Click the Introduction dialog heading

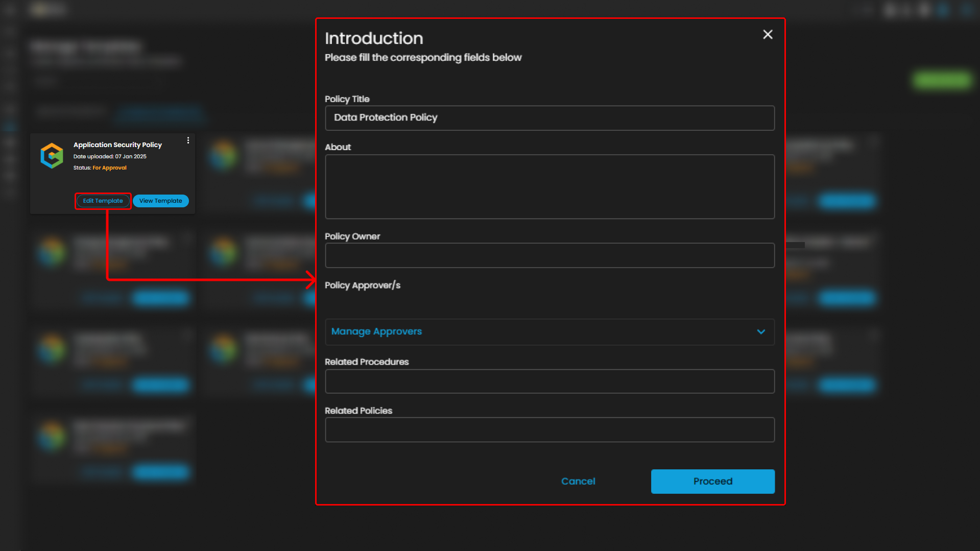pos(374,38)
